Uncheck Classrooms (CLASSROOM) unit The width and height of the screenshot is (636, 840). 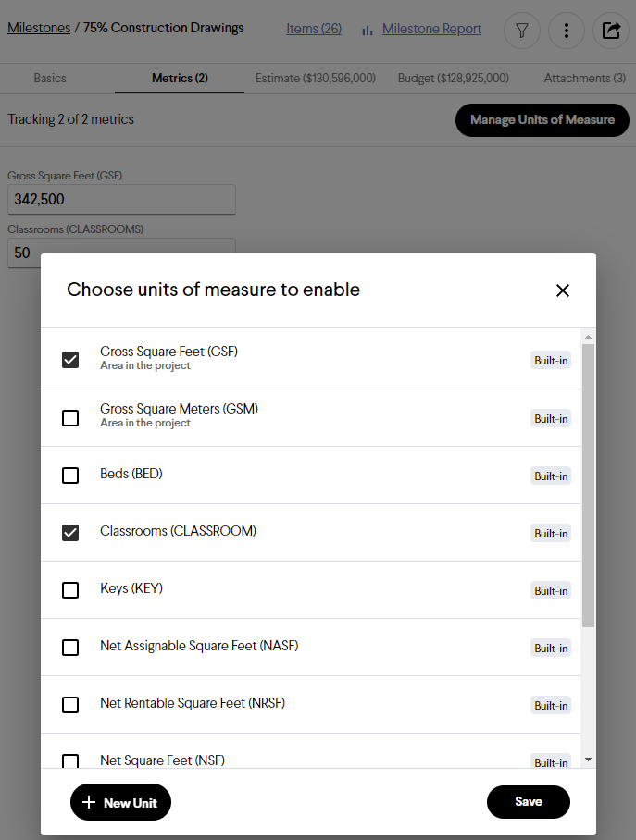(70, 533)
